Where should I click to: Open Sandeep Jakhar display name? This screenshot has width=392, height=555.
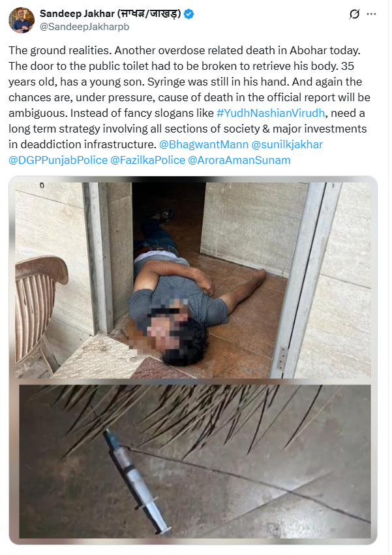(110, 14)
